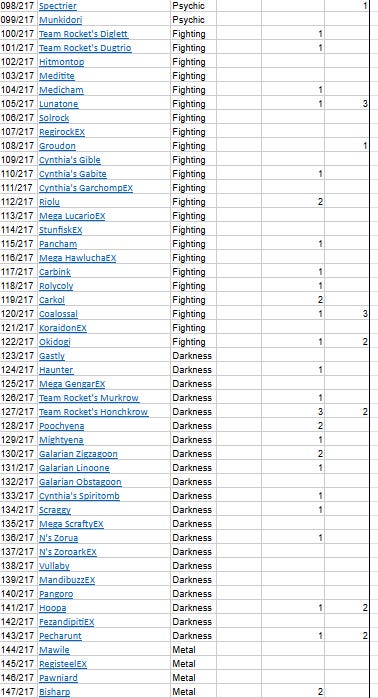Viewport: 378px width, 698px height.
Task: Select the Metal type cell for Mawile
Action: (193, 650)
